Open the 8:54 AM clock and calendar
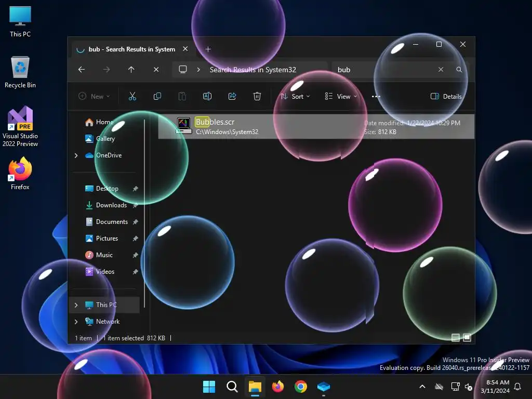The width and height of the screenshot is (532, 399). 495,387
